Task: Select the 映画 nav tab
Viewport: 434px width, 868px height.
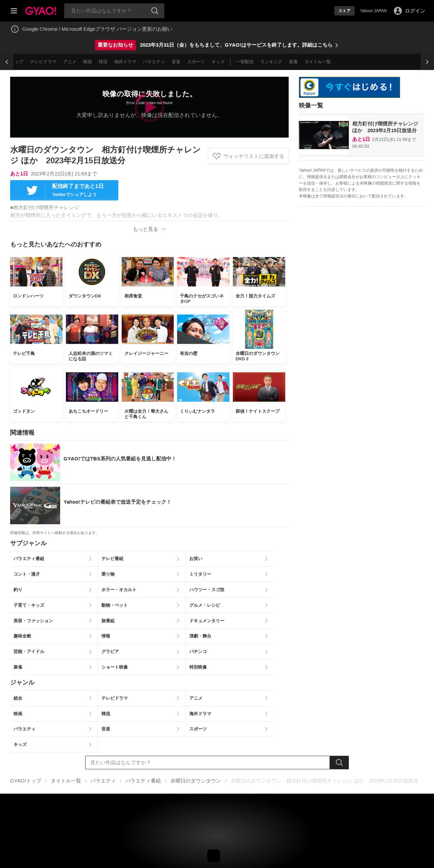Action: click(x=88, y=62)
